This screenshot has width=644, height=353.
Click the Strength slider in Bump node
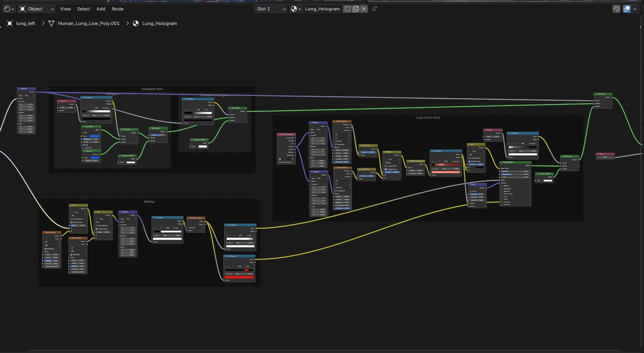pyautogui.click(x=477, y=194)
